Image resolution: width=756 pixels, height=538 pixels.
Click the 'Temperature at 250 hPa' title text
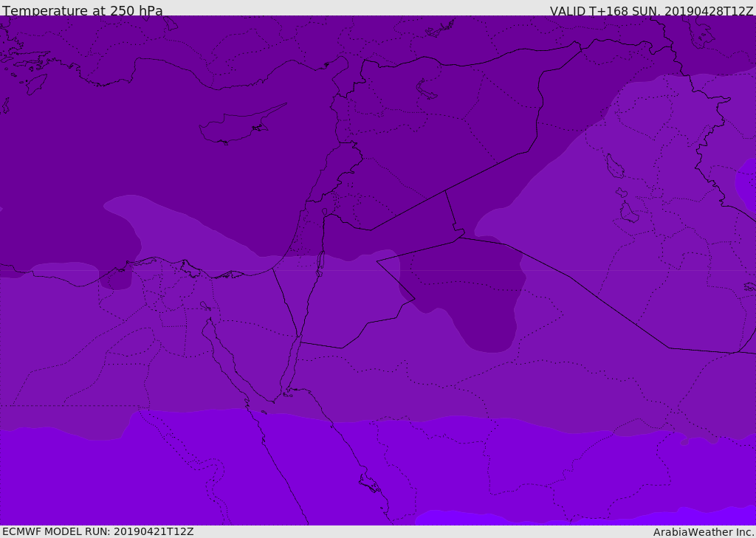click(x=83, y=10)
